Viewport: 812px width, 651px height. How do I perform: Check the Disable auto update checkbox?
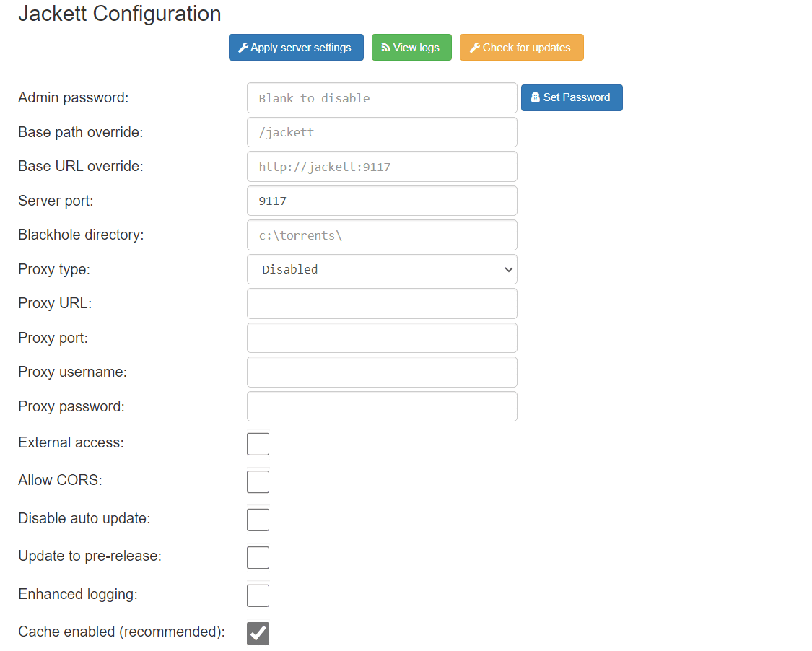(258, 520)
